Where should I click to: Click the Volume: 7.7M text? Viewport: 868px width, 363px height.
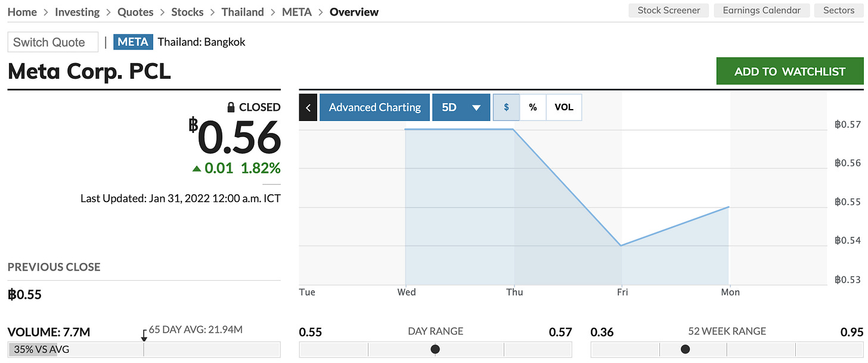point(49,332)
